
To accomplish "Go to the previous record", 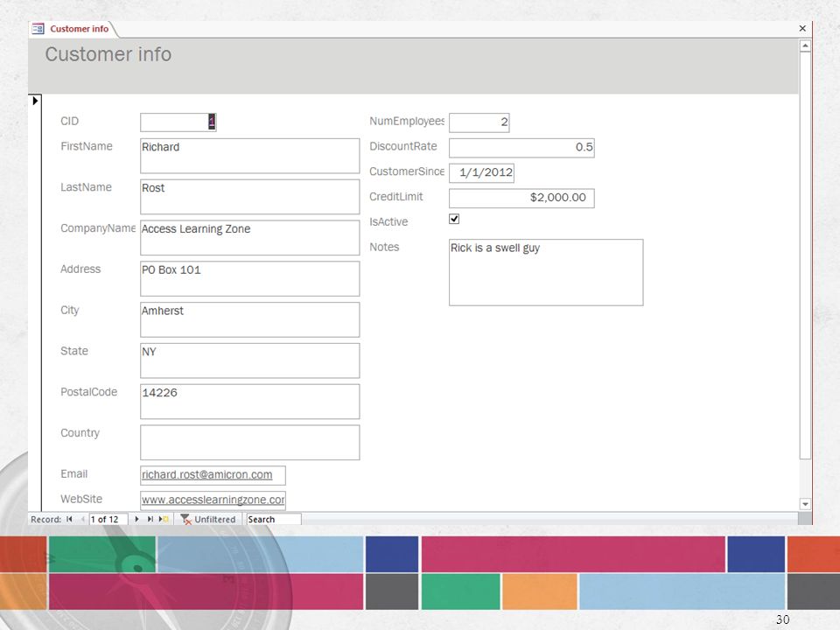I will (x=82, y=519).
